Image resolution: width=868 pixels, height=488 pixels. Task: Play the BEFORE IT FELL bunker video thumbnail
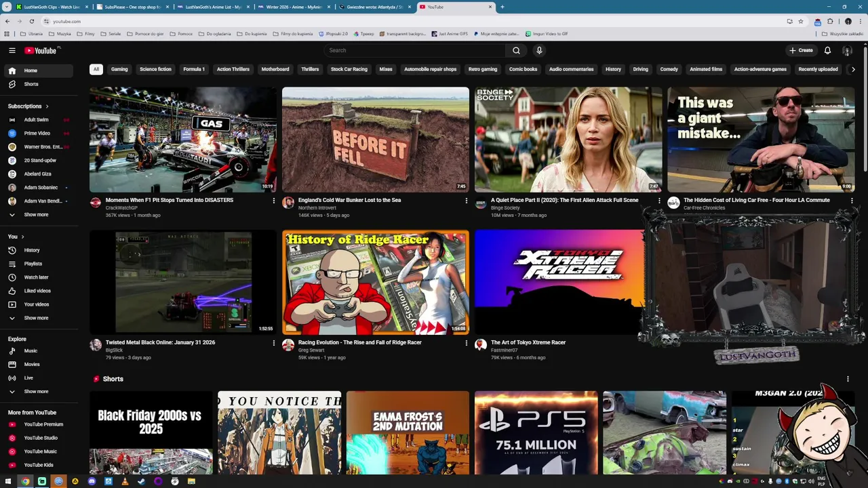click(x=376, y=140)
